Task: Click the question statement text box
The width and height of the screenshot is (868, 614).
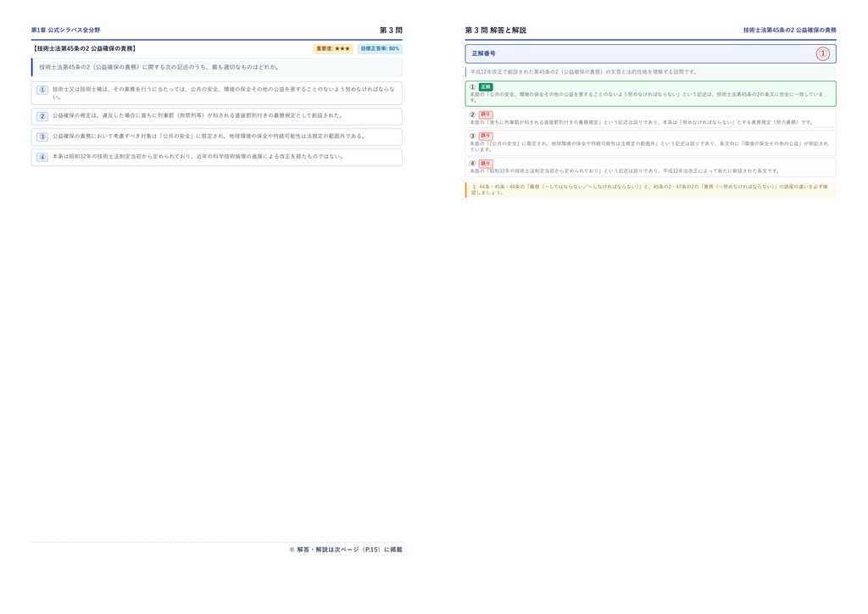Action: [x=216, y=67]
